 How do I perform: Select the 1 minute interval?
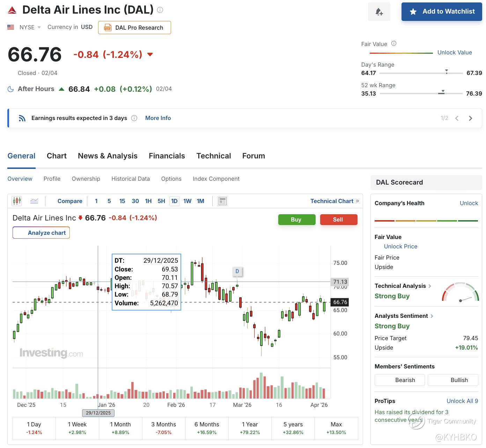point(96,201)
